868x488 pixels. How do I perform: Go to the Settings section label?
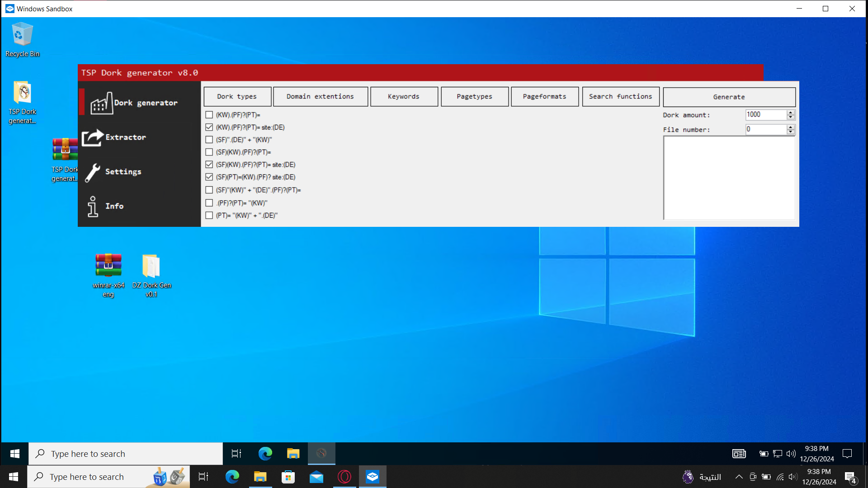pyautogui.click(x=123, y=172)
